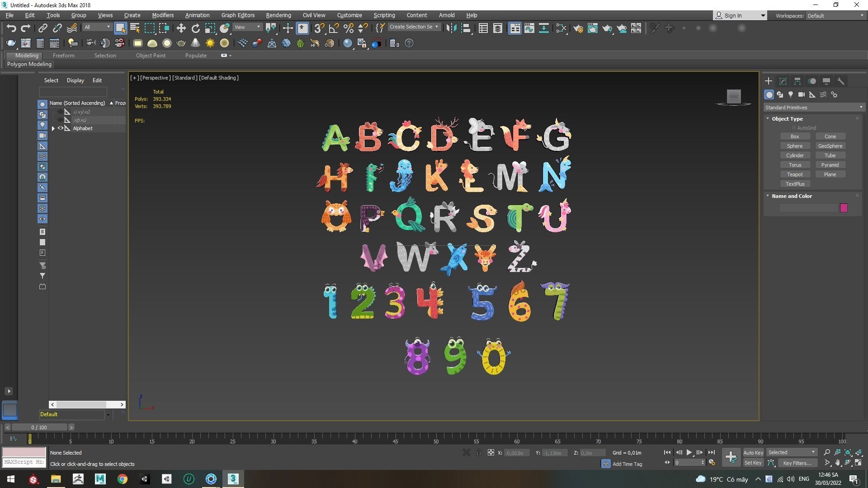Click the Redo arrow icon
Screen dimensions: 868x488
point(26,28)
